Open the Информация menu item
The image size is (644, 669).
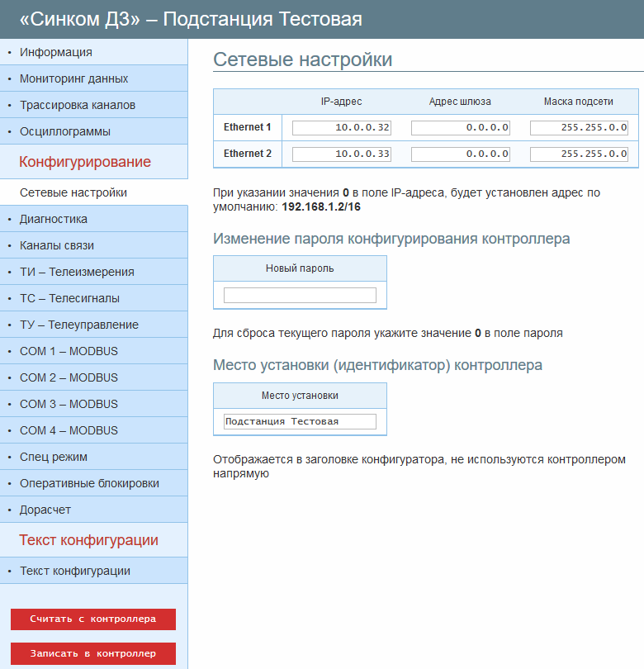pos(56,52)
